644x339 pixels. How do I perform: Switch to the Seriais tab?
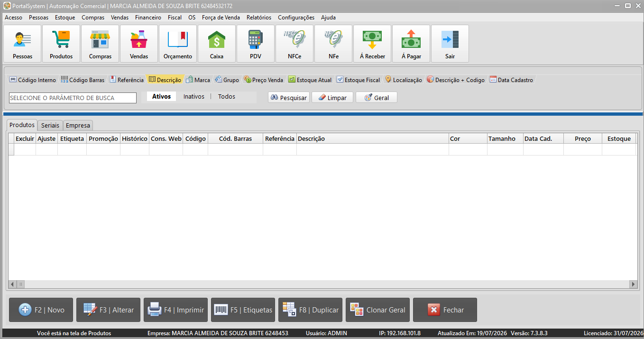[50, 125]
